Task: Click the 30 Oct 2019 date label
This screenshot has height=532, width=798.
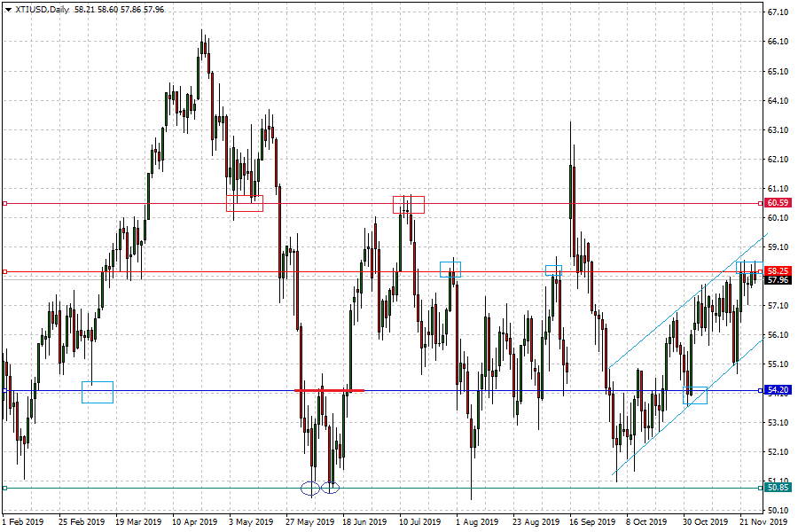Action: [706, 522]
